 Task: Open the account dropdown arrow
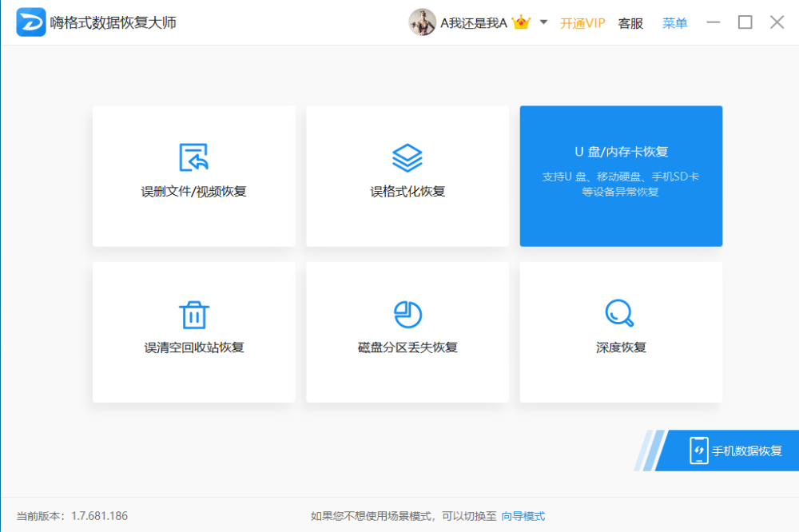542,23
